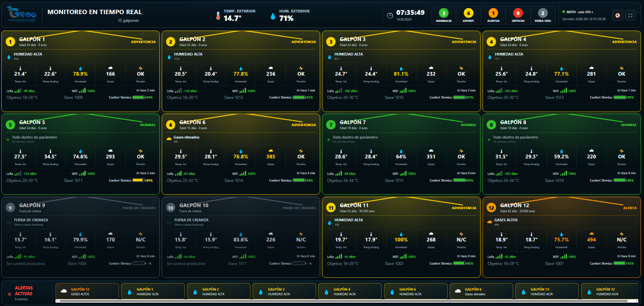Viewport: 644px width, 306px height.
Task: Filter by the CRÍTICOS counter
Action: tap(518, 15)
